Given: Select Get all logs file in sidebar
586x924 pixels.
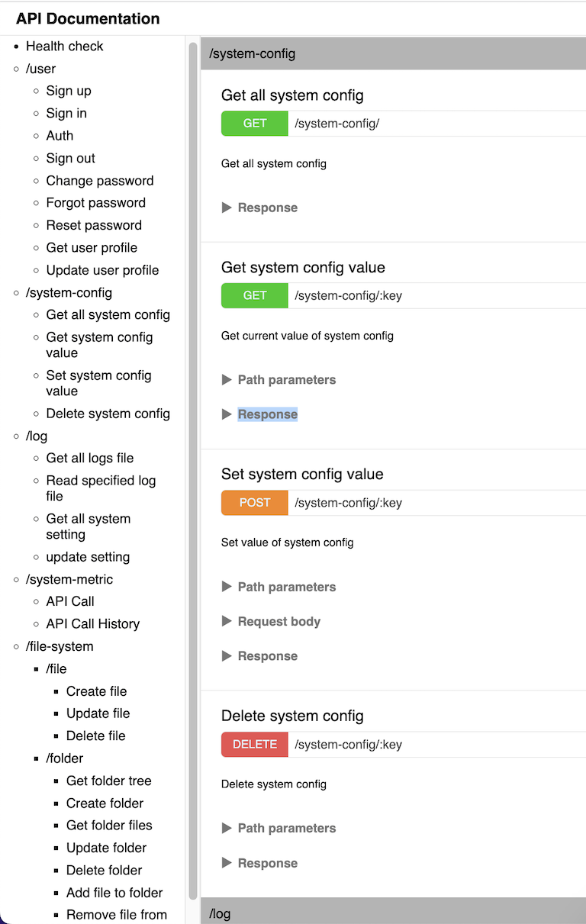Looking at the screenshot, I should tap(90, 459).
